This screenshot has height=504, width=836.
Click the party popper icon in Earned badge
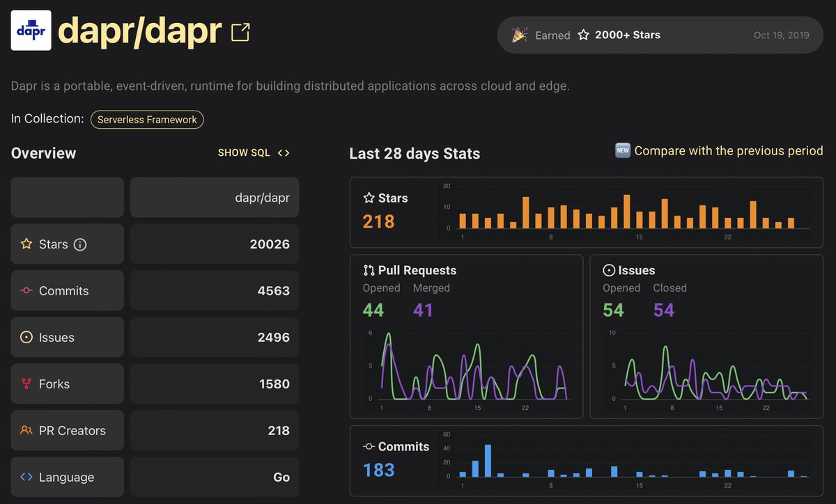[x=520, y=35]
